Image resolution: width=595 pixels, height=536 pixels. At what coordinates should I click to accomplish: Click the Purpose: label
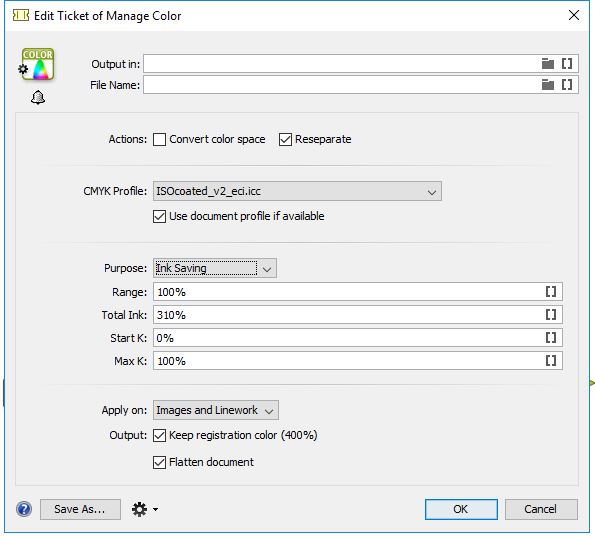coord(125,268)
